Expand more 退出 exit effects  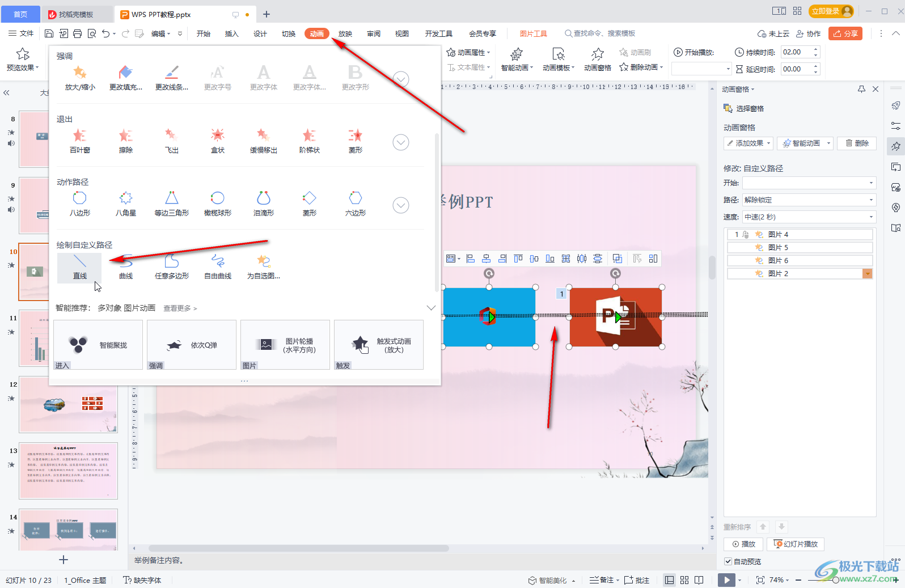pyautogui.click(x=401, y=142)
